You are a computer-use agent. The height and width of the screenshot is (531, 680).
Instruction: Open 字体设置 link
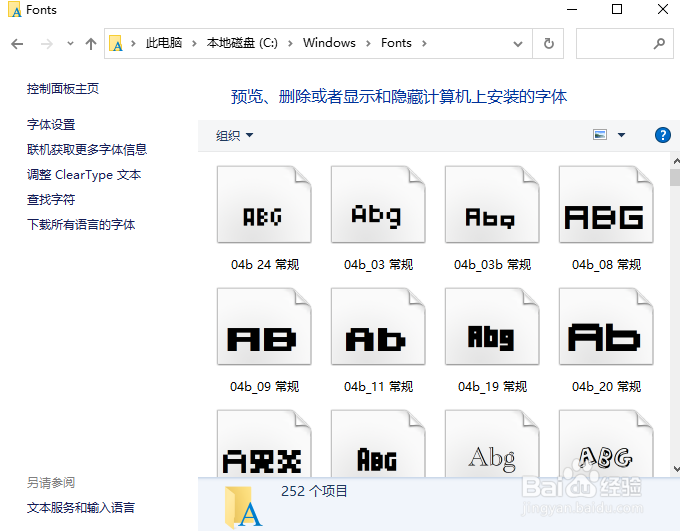(x=51, y=125)
